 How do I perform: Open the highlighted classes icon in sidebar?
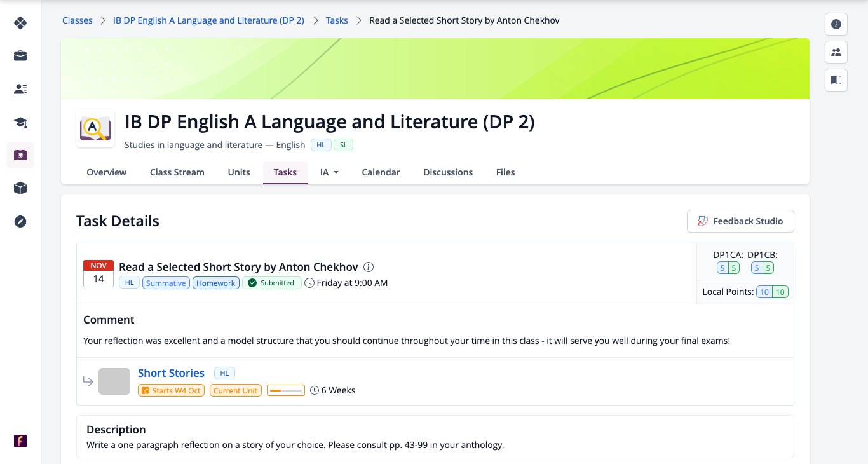pyautogui.click(x=20, y=155)
